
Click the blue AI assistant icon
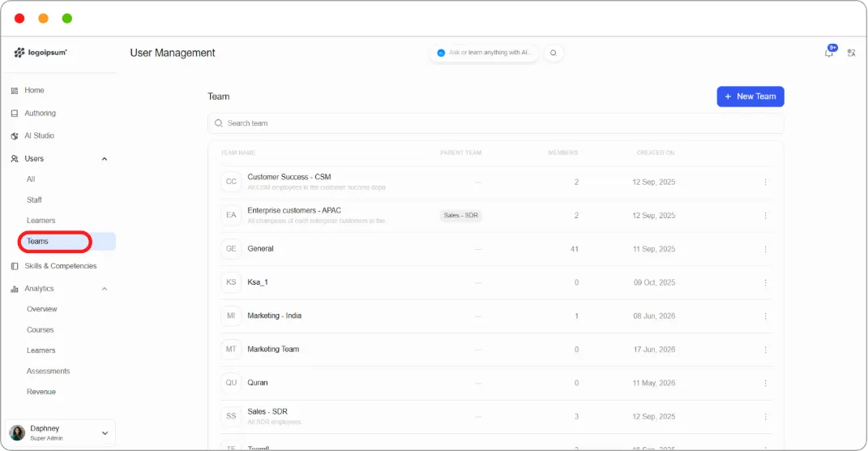pos(441,53)
